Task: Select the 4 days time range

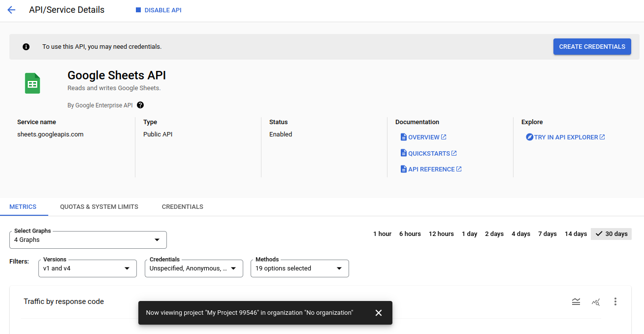Action: coord(520,234)
